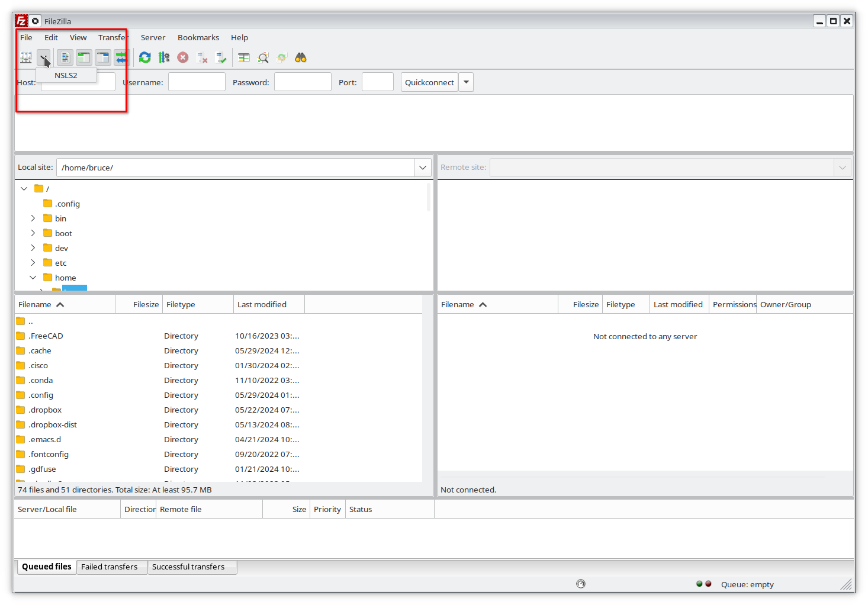The width and height of the screenshot is (868, 605).
Task: Open the File menu
Action: pos(26,37)
